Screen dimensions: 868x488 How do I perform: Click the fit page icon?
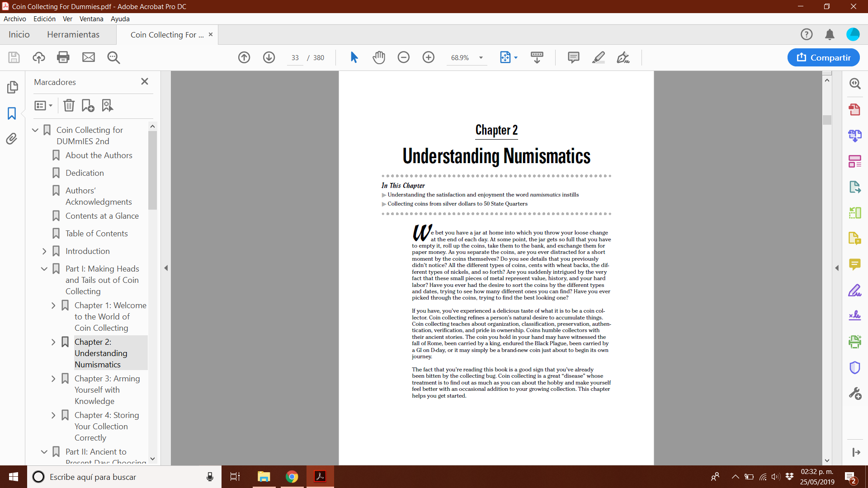[505, 57]
